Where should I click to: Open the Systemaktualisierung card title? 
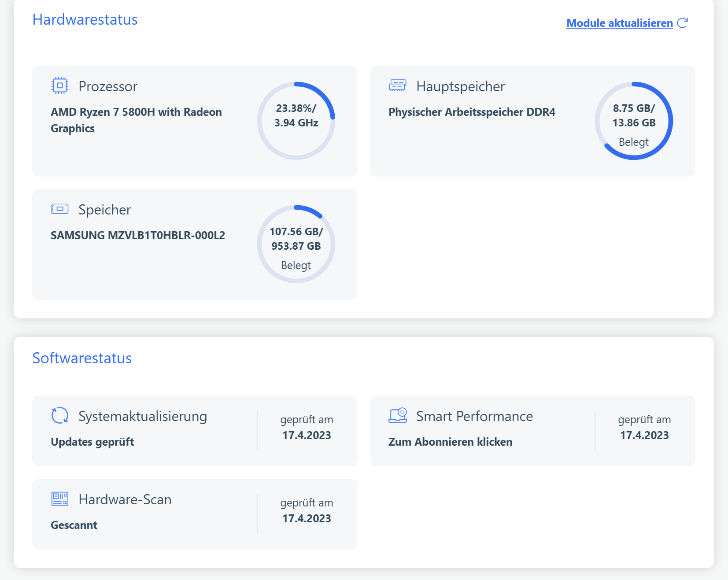click(x=143, y=416)
